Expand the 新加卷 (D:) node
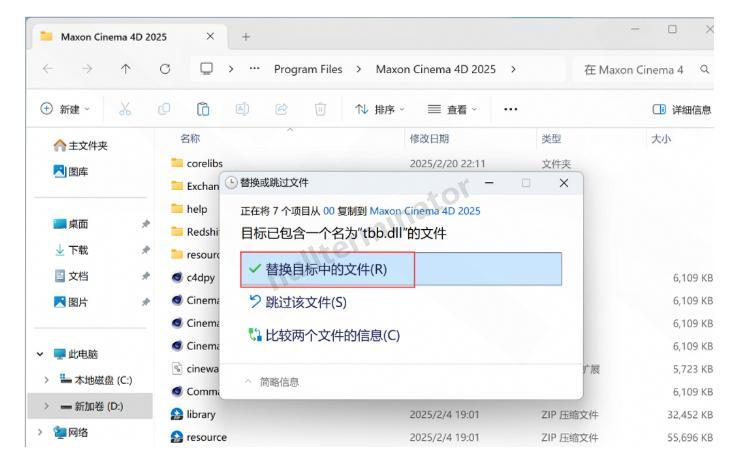This screenshot has width=738, height=464. point(46,406)
